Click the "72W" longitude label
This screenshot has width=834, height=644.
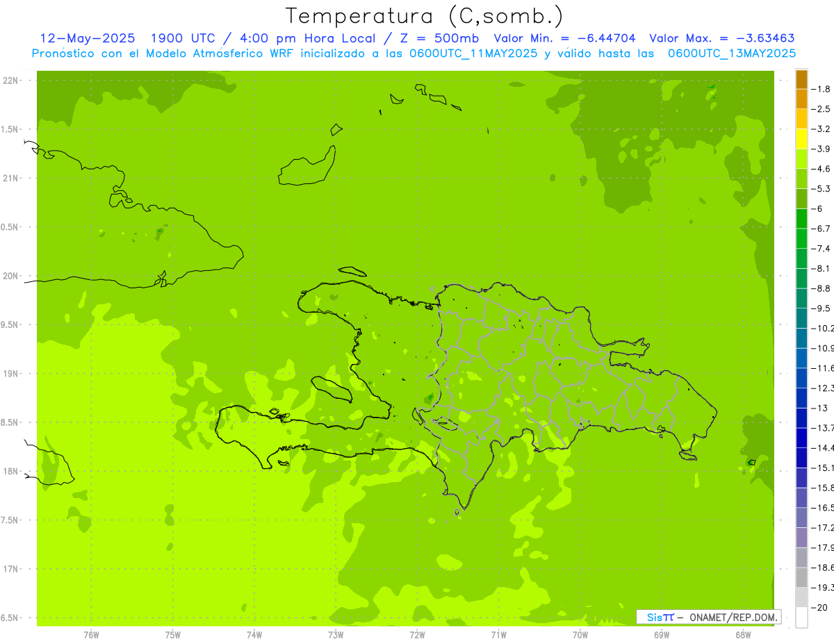pyautogui.click(x=417, y=634)
